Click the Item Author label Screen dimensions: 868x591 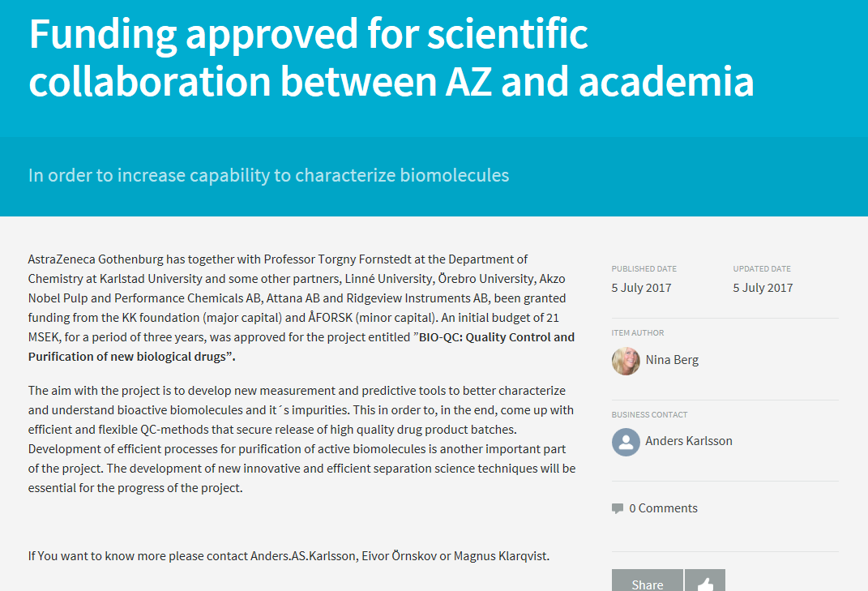point(637,333)
